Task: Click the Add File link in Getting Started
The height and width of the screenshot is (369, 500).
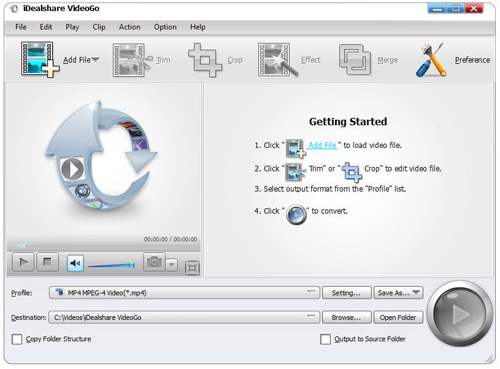Action: pyautogui.click(x=322, y=145)
